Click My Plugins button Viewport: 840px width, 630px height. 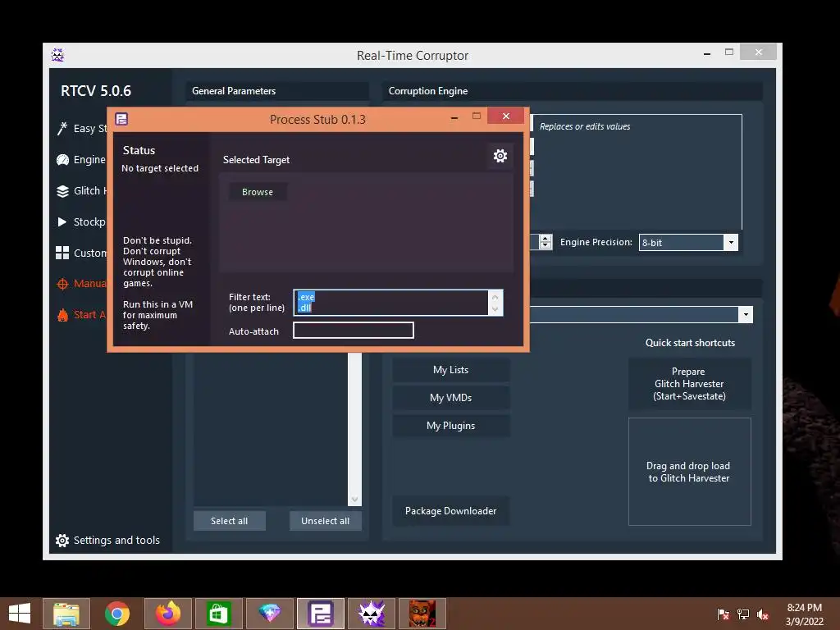(450, 426)
